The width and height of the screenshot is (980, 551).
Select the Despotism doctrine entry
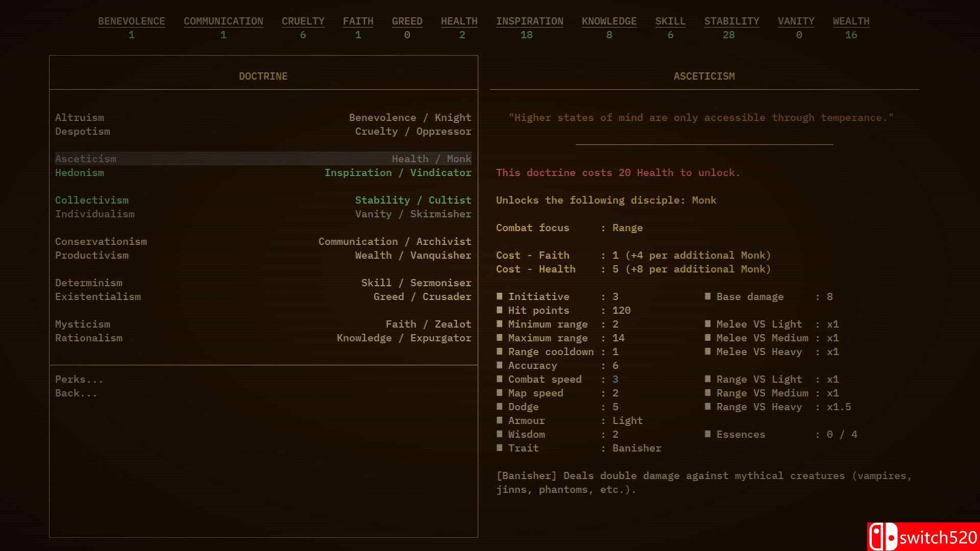point(83,131)
